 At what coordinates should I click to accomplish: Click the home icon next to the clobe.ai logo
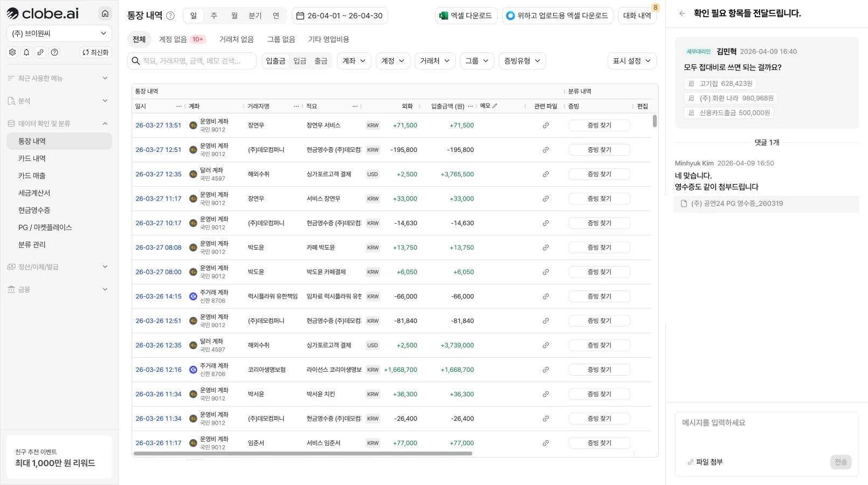point(105,13)
